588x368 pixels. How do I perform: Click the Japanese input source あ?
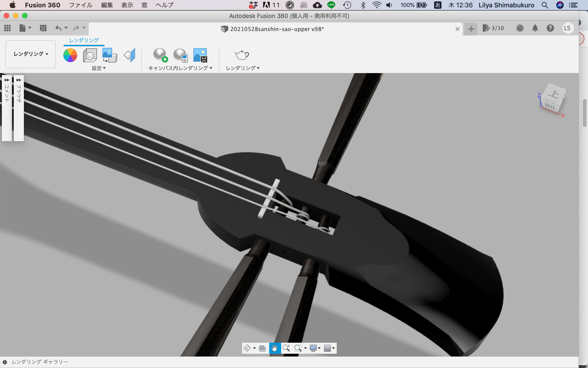438,5
